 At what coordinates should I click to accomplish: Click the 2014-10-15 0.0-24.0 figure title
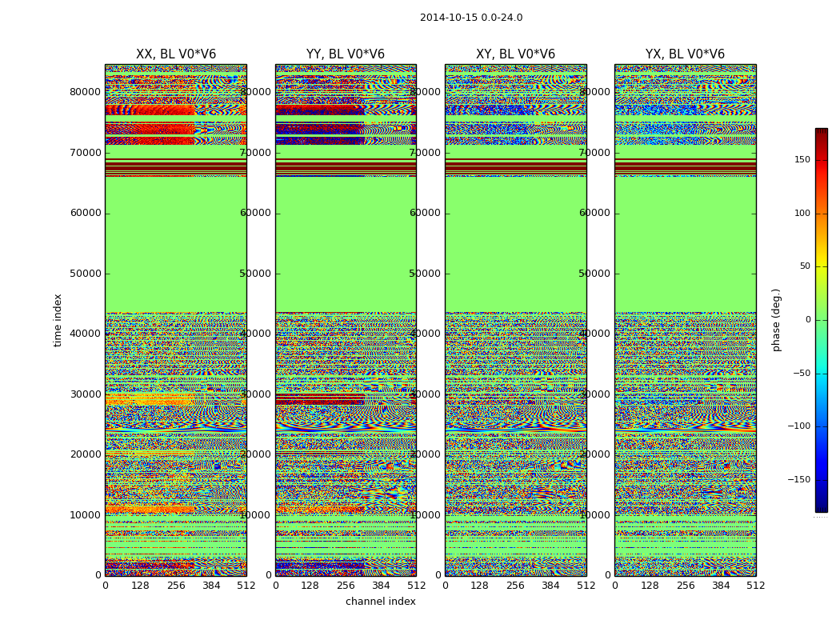[471, 18]
